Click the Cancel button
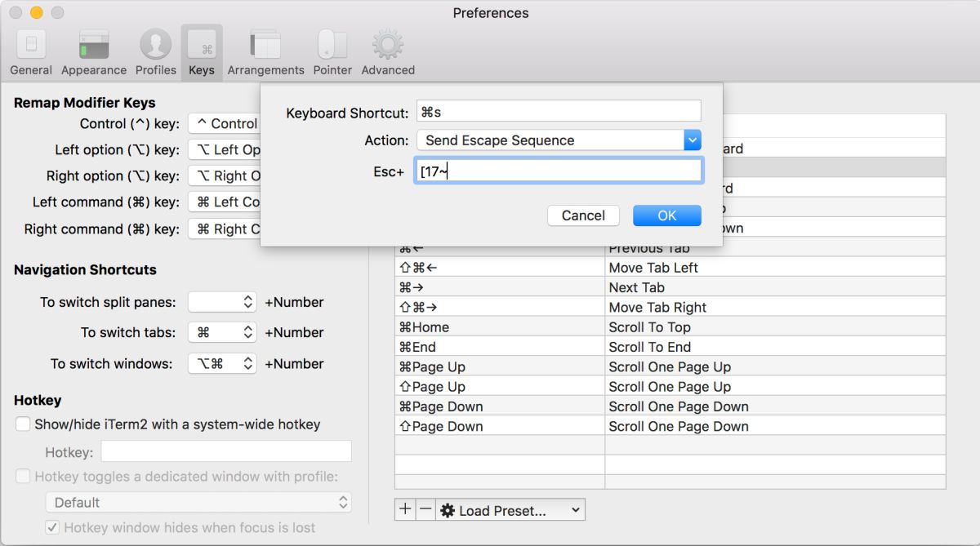The image size is (980, 546). [x=583, y=215]
